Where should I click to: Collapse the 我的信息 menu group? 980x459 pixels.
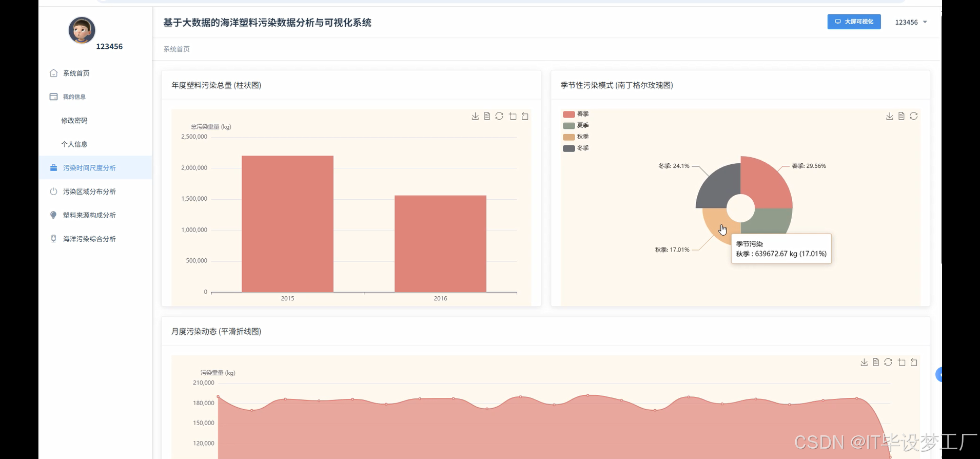click(95, 97)
